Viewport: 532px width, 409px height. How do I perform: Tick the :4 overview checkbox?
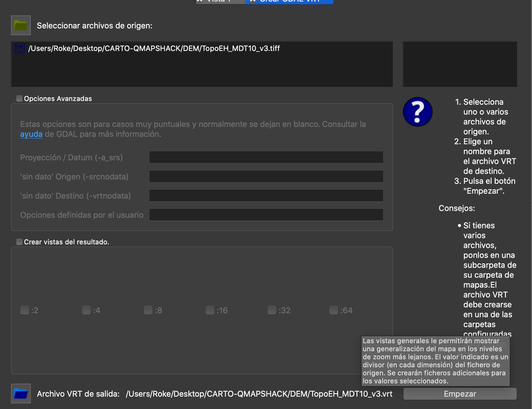(x=86, y=310)
